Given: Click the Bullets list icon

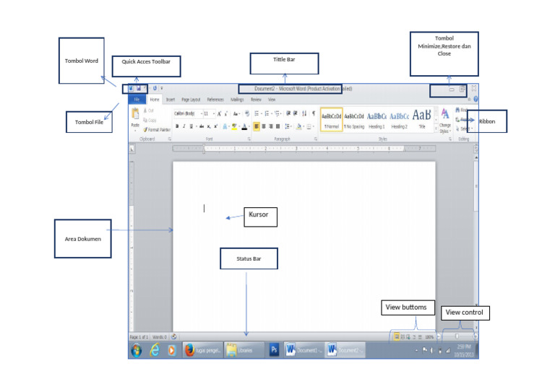Looking at the screenshot, I should tap(257, 113).
